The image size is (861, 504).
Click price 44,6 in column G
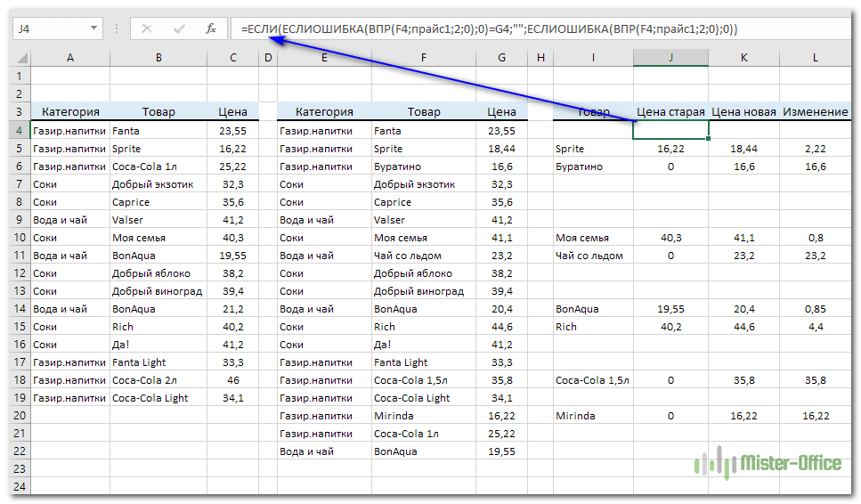click(501, 327)
